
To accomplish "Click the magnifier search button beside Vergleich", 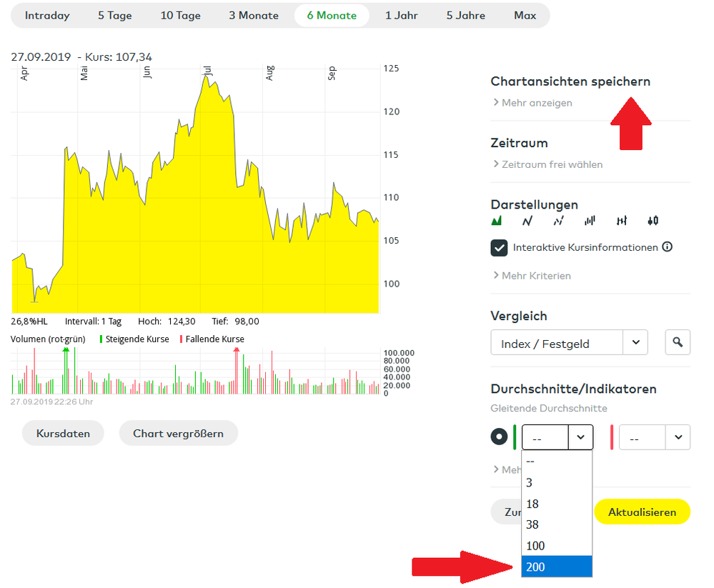I will [678, 343].
